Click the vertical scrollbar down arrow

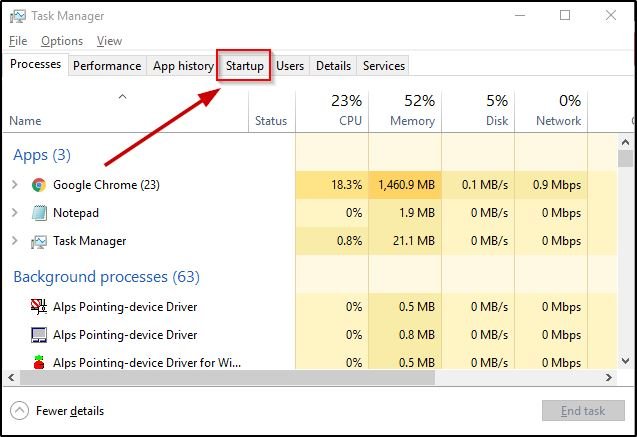625,361
